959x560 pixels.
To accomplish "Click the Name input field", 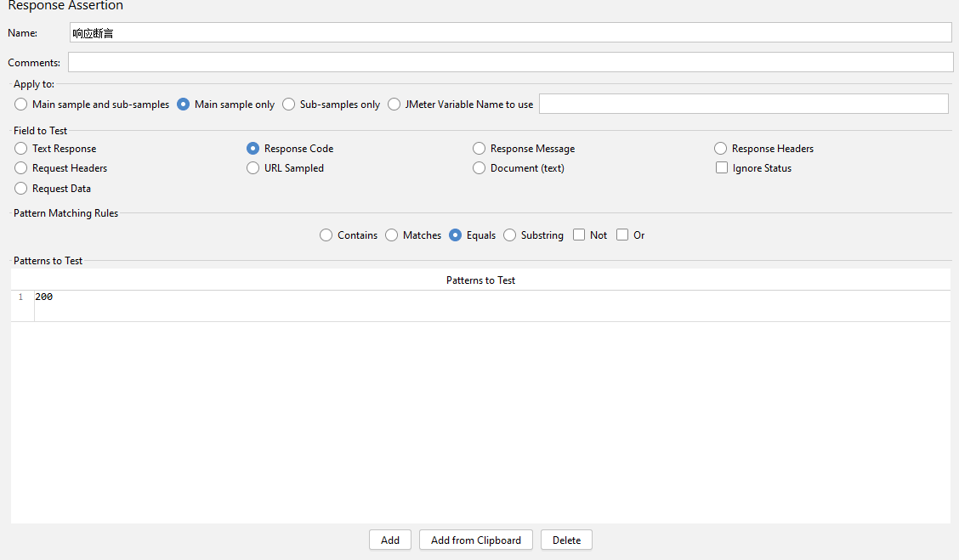I will click(x=511, y=32).
